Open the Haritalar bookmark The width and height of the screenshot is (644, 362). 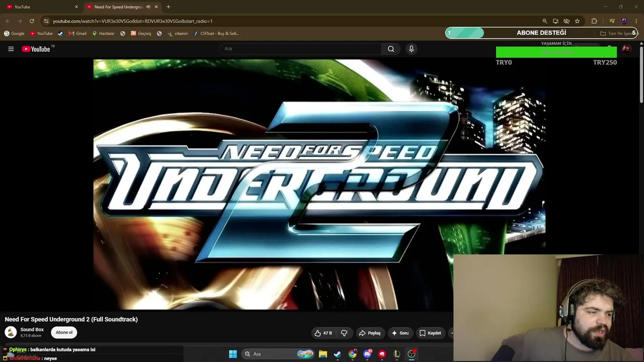pyautogui.click(x=103, y=34)
